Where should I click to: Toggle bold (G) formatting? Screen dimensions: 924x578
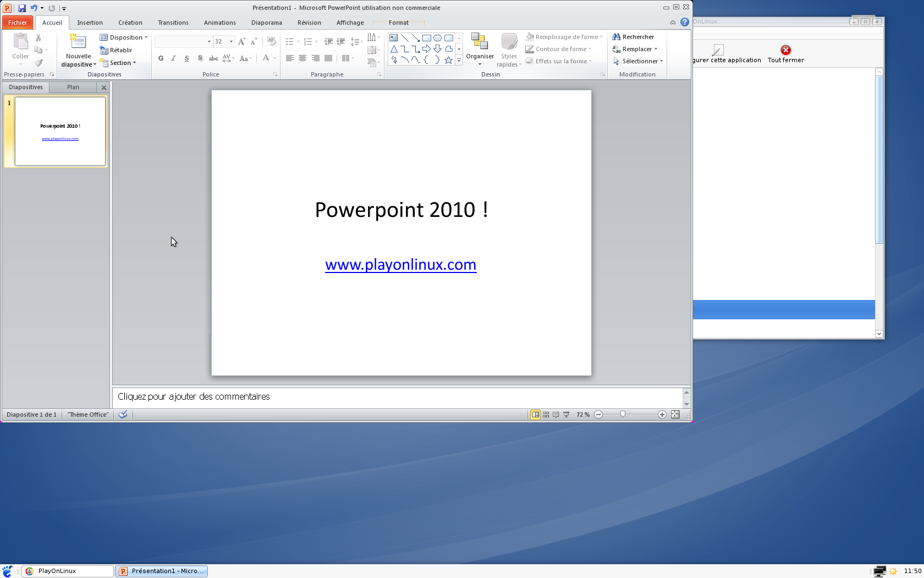point(161,58)
